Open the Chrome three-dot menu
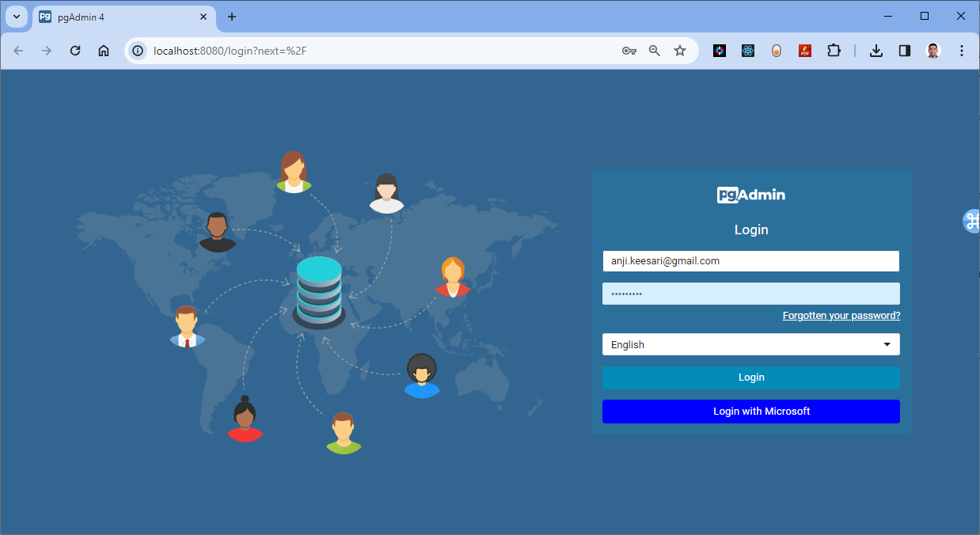 click(962, 51)
